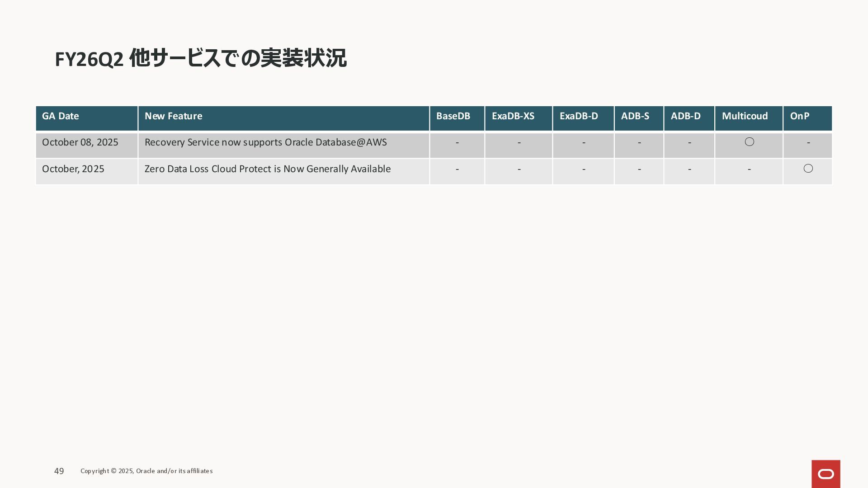This screenshot has width=868, height=488.
Task: Click the GA Date column header
Action: tap(61, 116)
